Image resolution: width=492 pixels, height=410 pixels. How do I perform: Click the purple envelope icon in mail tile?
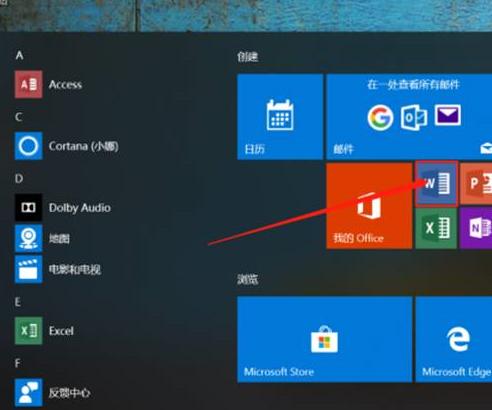448,115
